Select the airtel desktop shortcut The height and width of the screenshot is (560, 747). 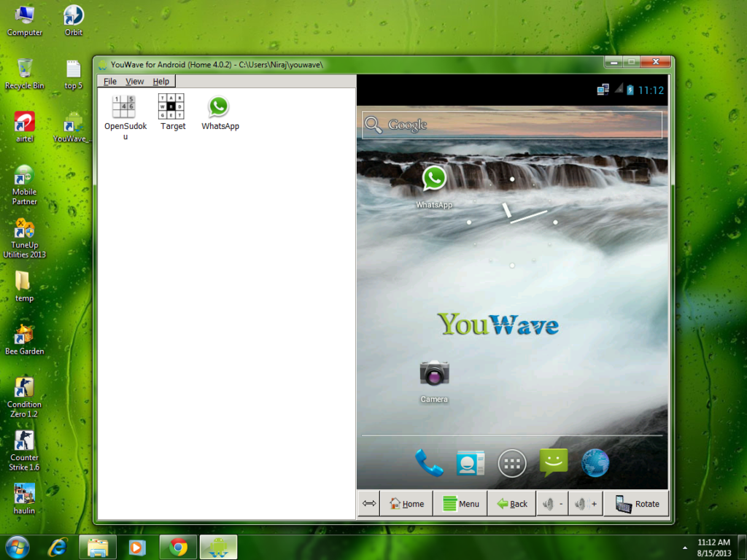click(24, 127)
